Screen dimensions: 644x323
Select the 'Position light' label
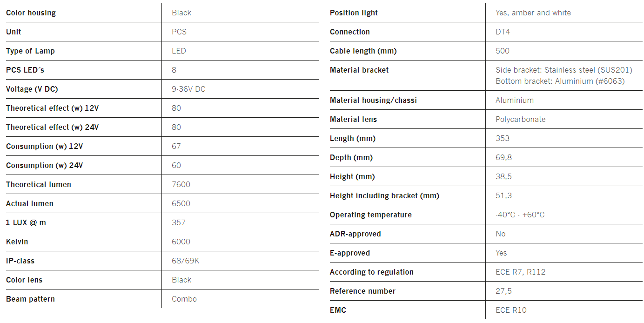tap(354, 13)
